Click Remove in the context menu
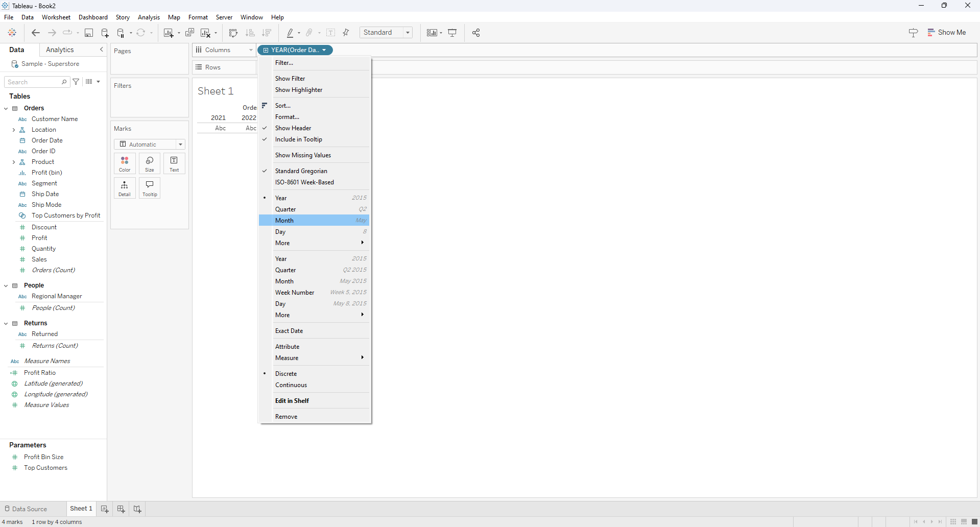Image resolution: width=980 pixels, height=527 pixels. point(314,417)
